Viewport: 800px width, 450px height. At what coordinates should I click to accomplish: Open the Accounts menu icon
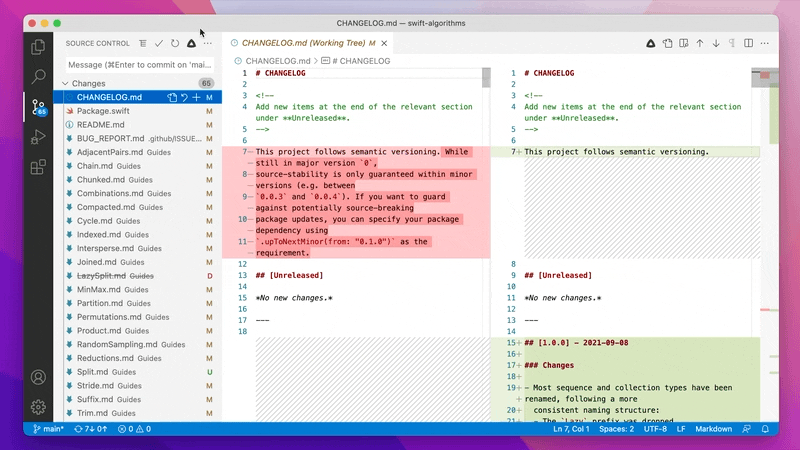tap(38, 377)
